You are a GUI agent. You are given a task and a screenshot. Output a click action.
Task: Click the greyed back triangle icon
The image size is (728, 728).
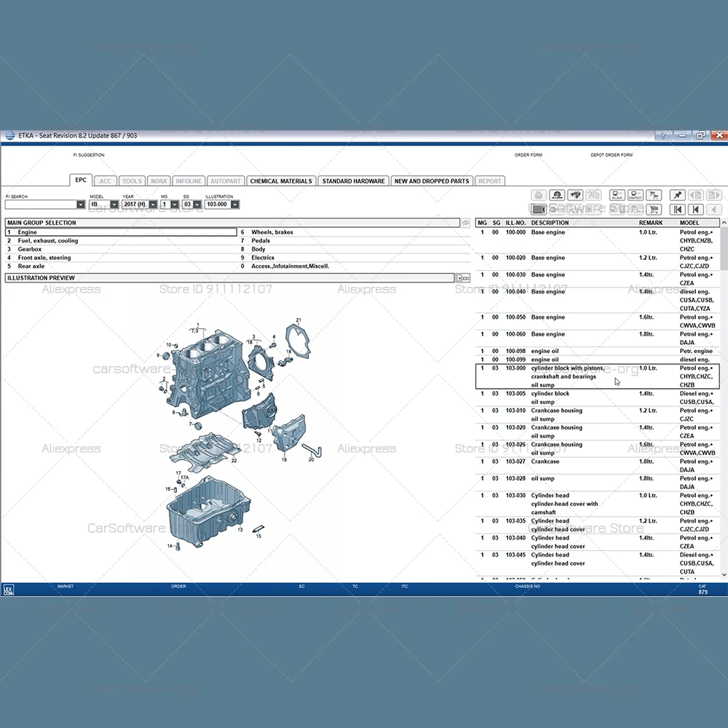[714, 210]
